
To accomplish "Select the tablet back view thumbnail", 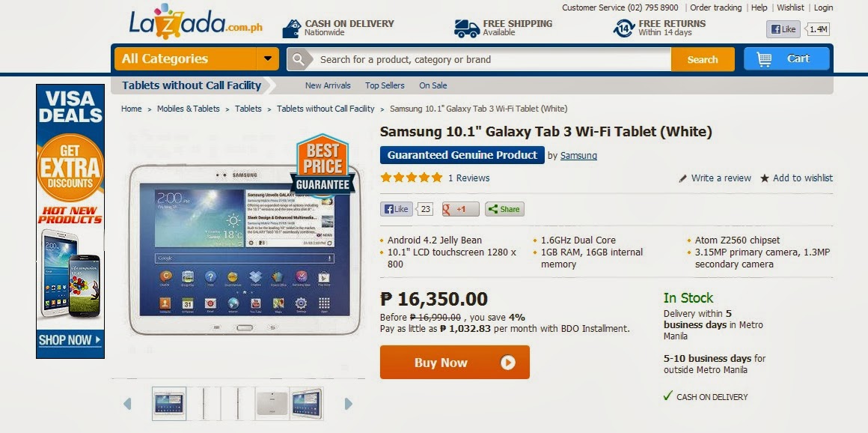I will (272, 404).
